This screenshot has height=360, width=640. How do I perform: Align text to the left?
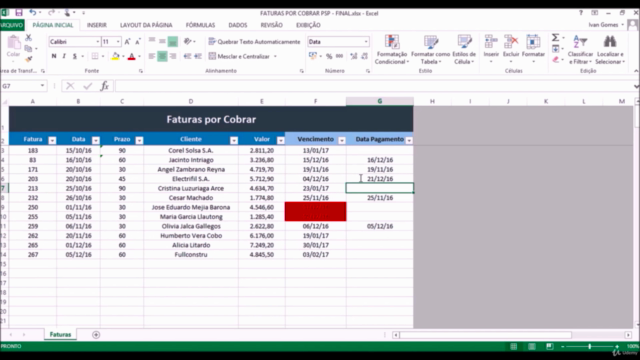(x=152, y=56)
